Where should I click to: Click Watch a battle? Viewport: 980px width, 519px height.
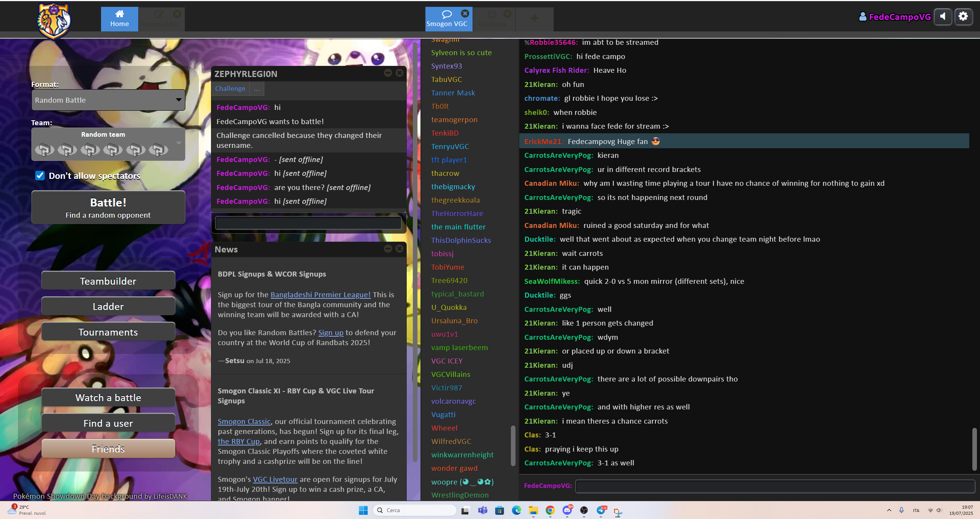click(108, 397)
